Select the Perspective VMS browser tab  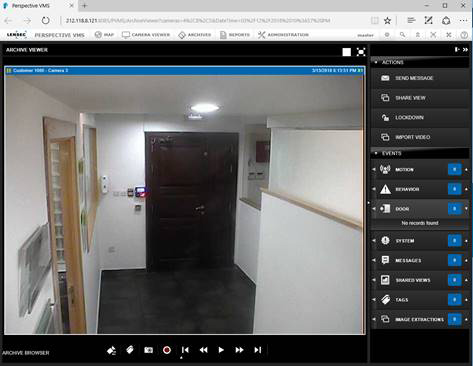[x=37, y=5]
